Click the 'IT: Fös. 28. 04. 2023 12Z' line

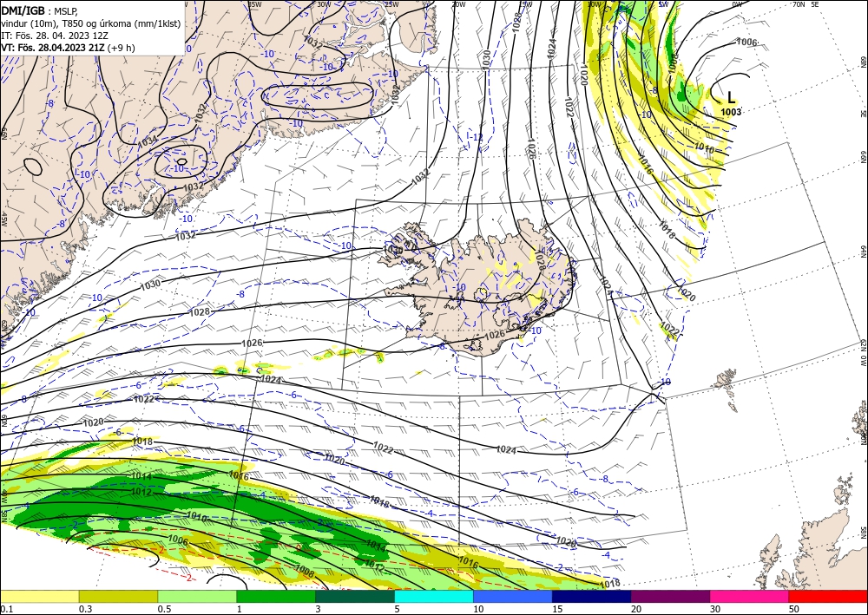54,36
